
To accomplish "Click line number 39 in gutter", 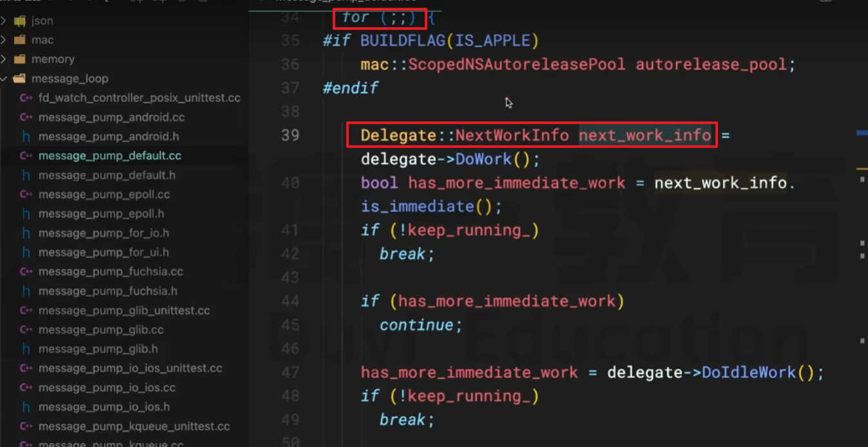I will (290, 135).
